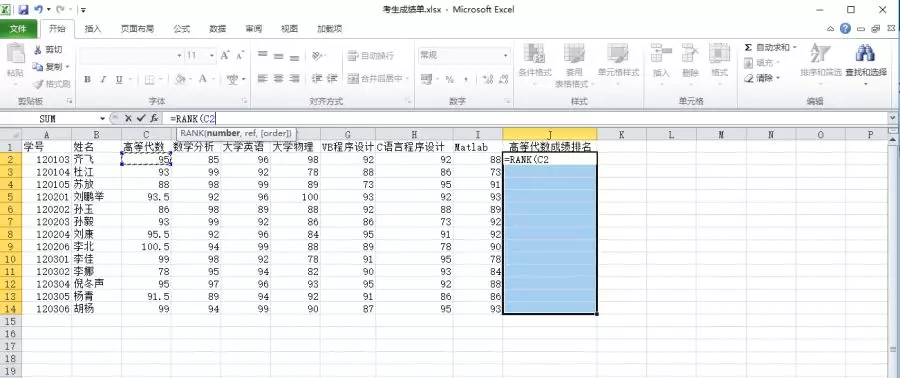This screenshot has width=900, height=378.
Task: Open the font size 11 dropdown
Action: coord(212,56)
